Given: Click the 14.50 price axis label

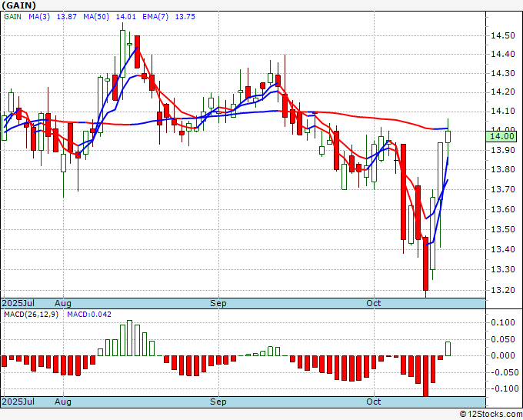Looking at the screenshot, I should [503, 35].
